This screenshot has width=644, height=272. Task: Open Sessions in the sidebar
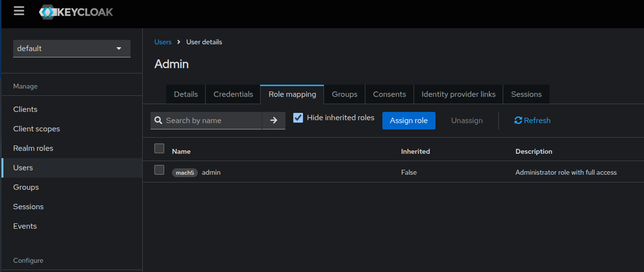72,207
